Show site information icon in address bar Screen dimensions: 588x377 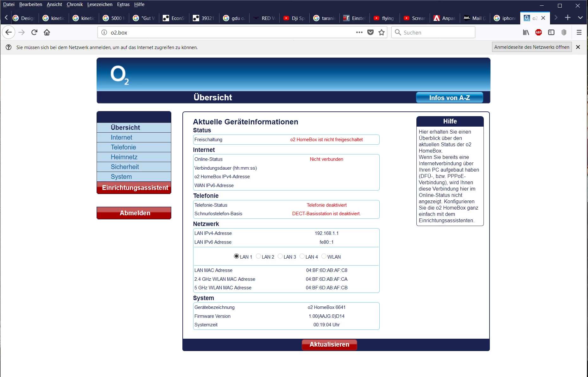(104, 32)
